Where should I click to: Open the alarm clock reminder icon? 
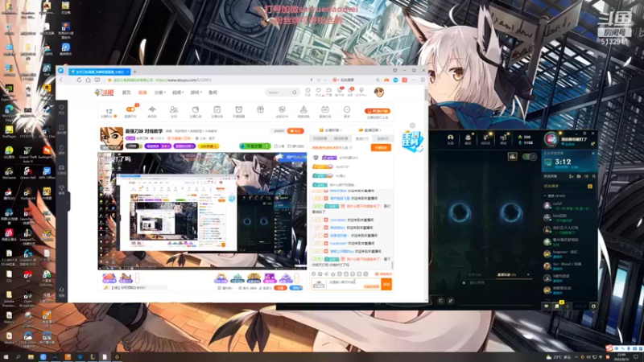pos(238,109)
